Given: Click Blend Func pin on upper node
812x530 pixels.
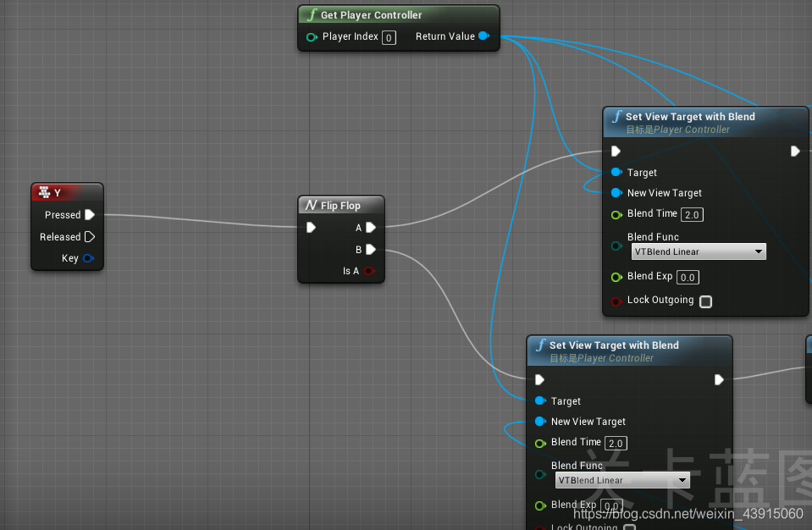Looking at the screenshot, I should point(616,246).
